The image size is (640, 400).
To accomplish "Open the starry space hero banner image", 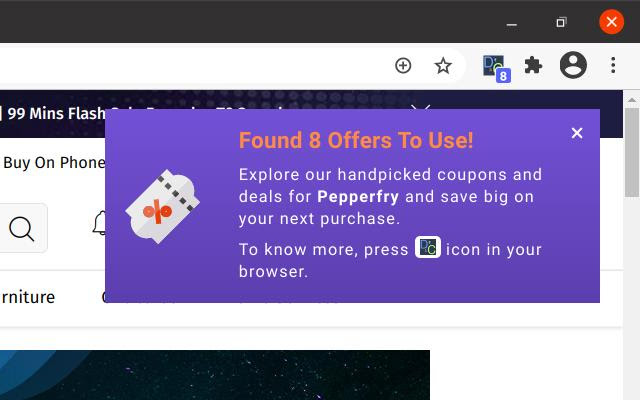I will (215, 375).
